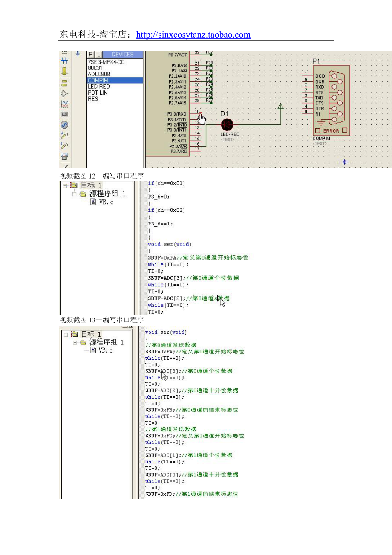
Task: Select the Device Pins mode icon
Action: 64,93
